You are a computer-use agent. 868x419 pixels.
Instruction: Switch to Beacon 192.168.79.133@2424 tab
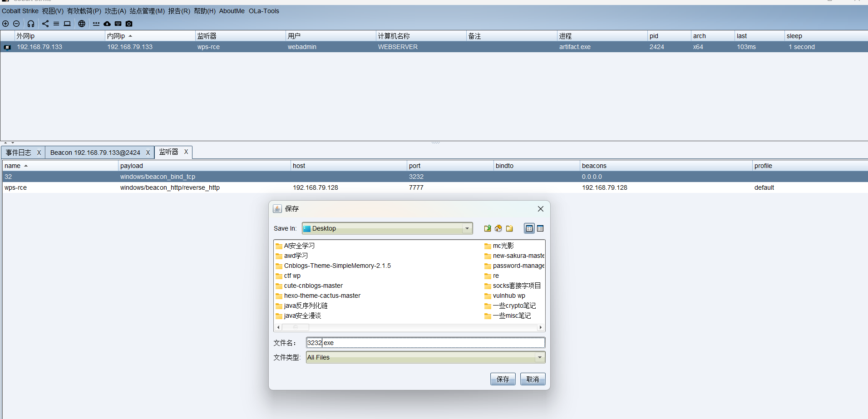pos(95,153)
